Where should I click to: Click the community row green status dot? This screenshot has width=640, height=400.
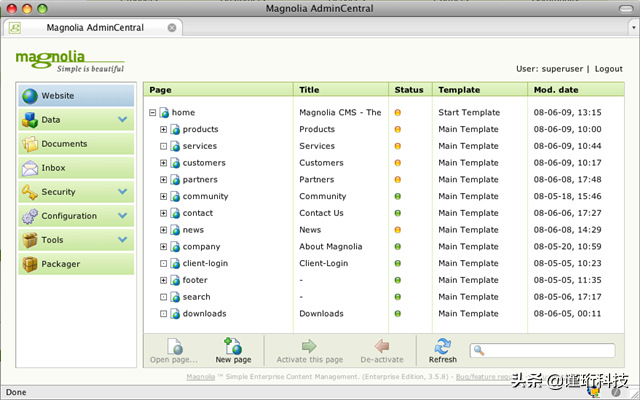click(398, 196)
